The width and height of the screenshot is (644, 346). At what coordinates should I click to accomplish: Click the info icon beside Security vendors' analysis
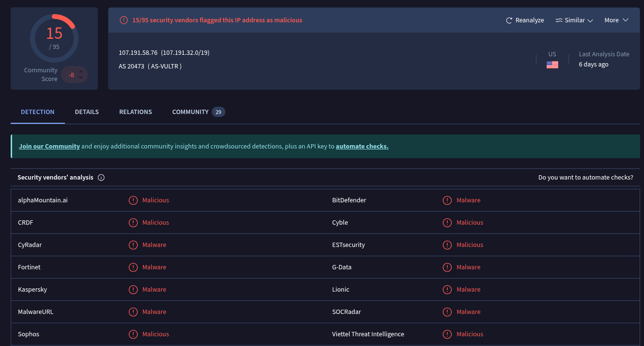[101, 178]
